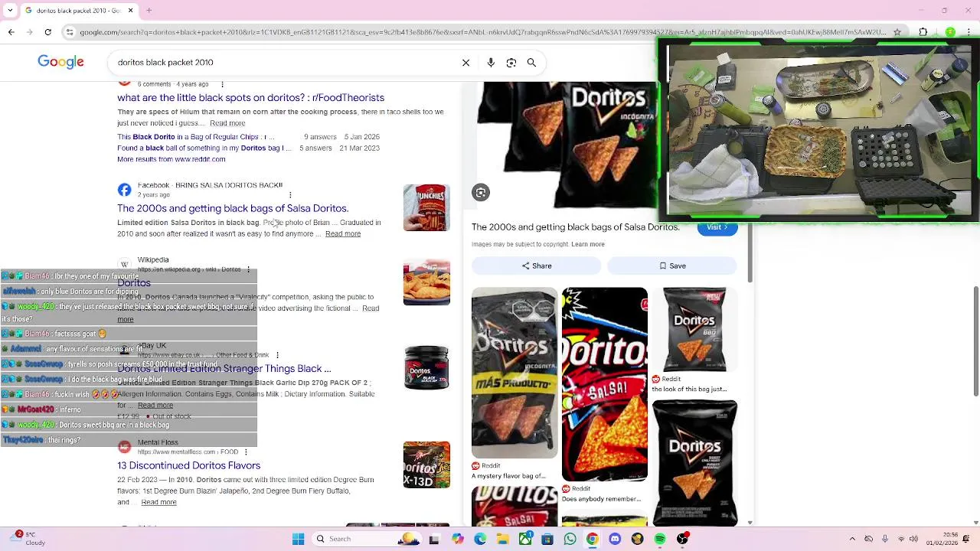
Task: Show hidden system tray icons
Action: coord(853,539)
